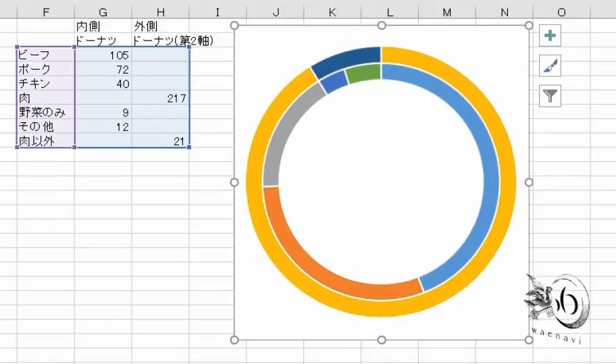
Task: Select column N header
Action: tap(505, 13)
